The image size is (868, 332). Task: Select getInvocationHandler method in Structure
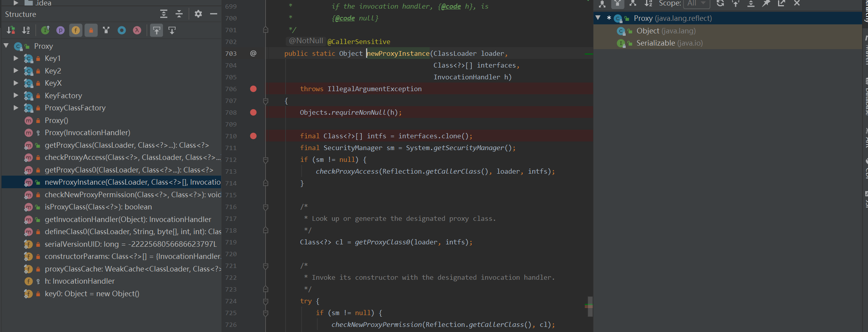(x=128, y=219)
